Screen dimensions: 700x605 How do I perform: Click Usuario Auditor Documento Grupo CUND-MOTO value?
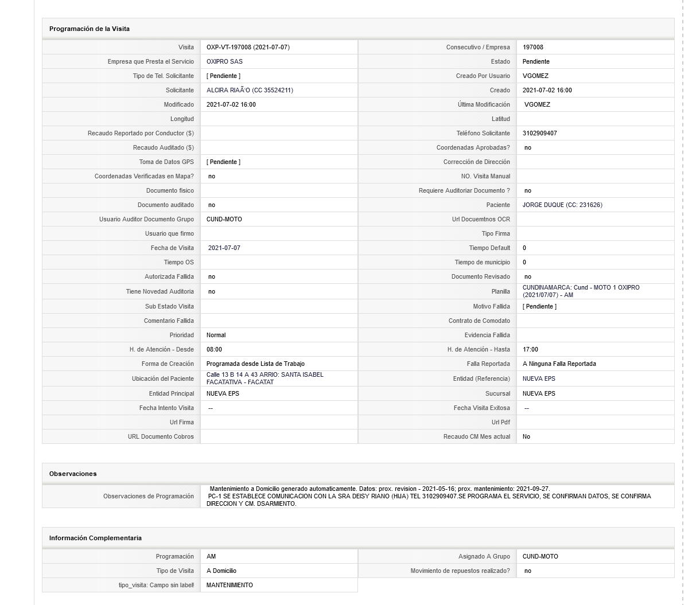(224, 219)
